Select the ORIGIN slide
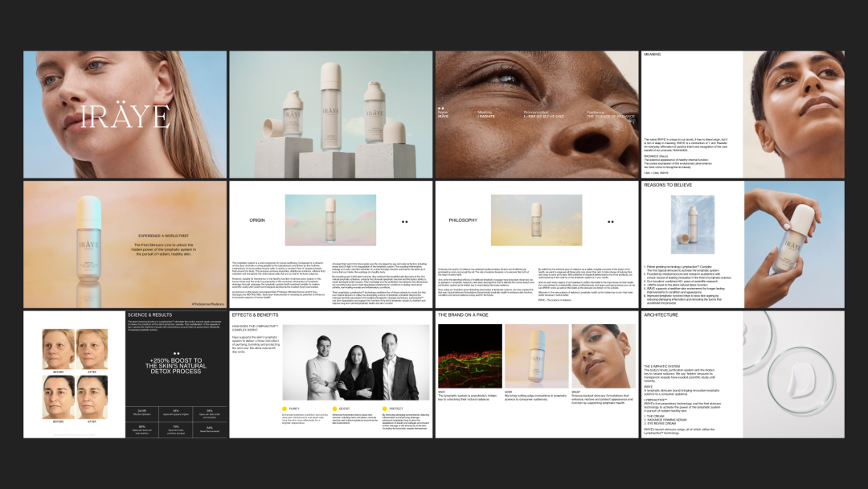Image resolution: width=868 pixels, height=489 pixels. pos(331,244)
